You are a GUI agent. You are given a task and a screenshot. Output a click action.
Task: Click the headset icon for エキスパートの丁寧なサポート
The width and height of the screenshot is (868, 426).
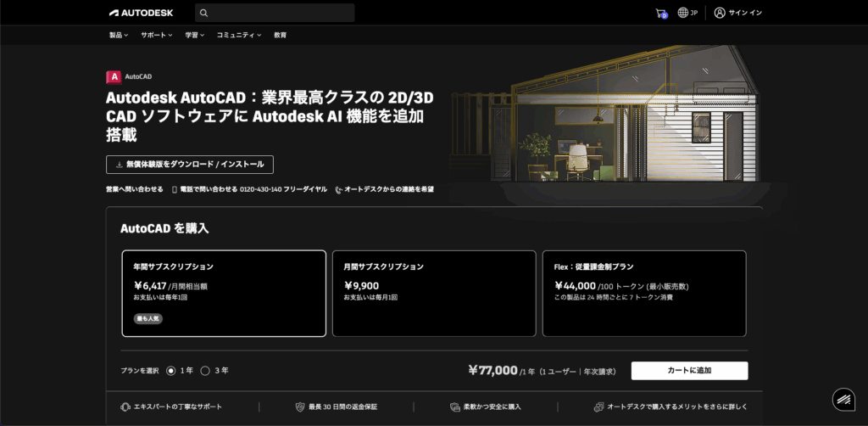click(x=125, y=406)
